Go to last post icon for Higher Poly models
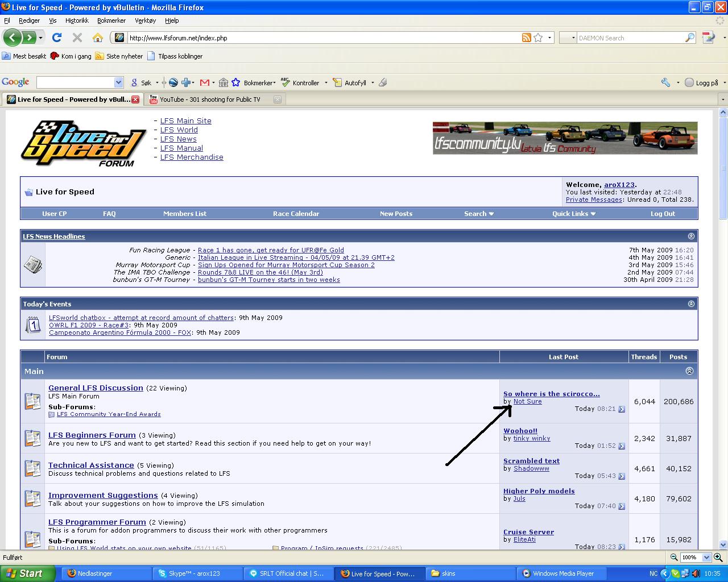728x582 pixels. tap(622, 506)
